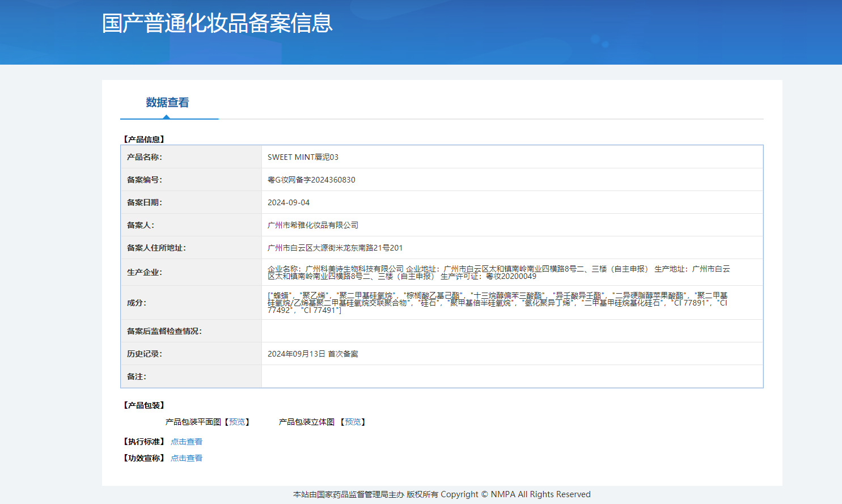Click the 历史记录 entry 2024年09月13日 首次备案

pyautogui.click(x=313, y=354)
